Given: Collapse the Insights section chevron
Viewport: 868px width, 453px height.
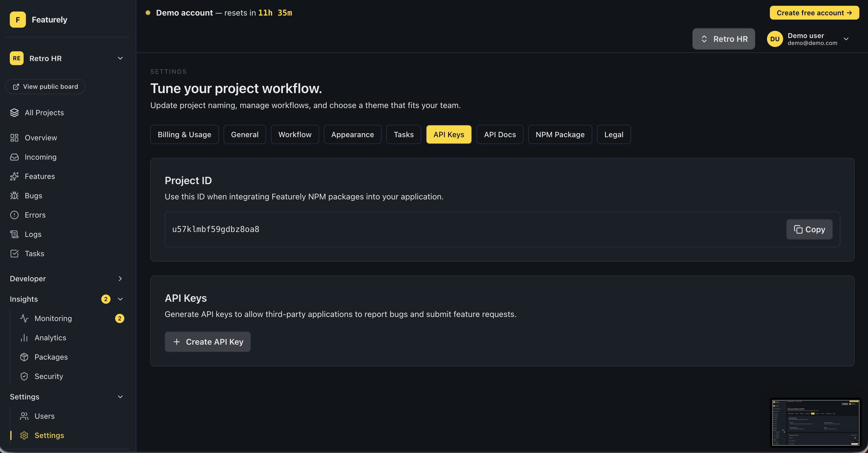Looking at the screenshot, I should point(120,299).
